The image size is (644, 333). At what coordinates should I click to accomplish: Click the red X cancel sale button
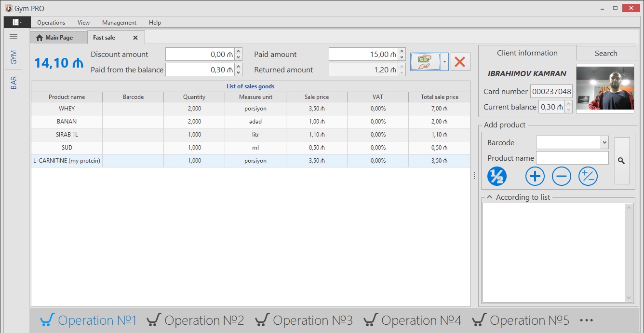(460, 62)
